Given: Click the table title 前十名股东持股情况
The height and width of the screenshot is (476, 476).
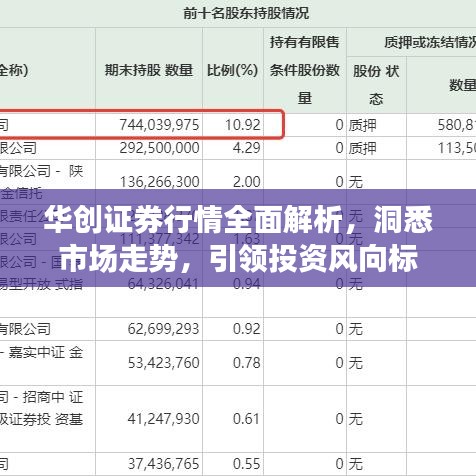Looking at the screenshot, I should pyautogui.click(x=246, y=13).
